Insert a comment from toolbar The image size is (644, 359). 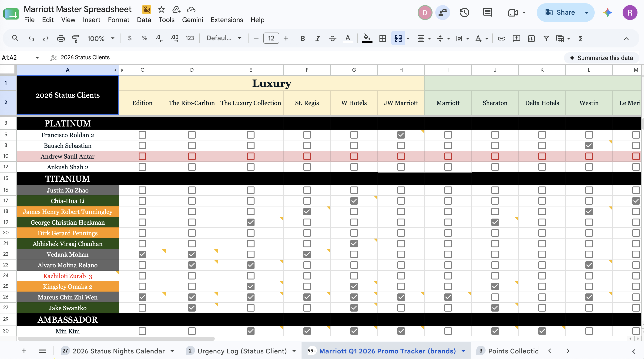pyautogui.click(x=516, y=38)
